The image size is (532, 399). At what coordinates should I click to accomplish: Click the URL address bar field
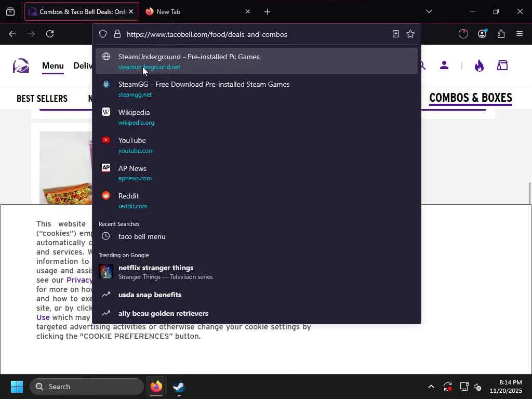(x=257, y=34)
